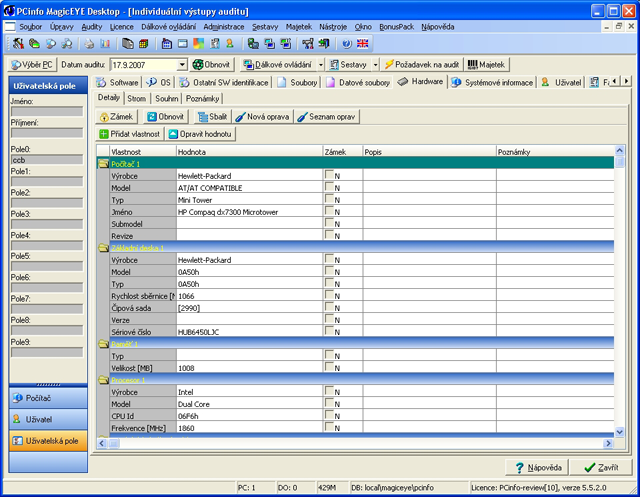Open the Sestavy toolbar dropdown arrow

(376, 64)
